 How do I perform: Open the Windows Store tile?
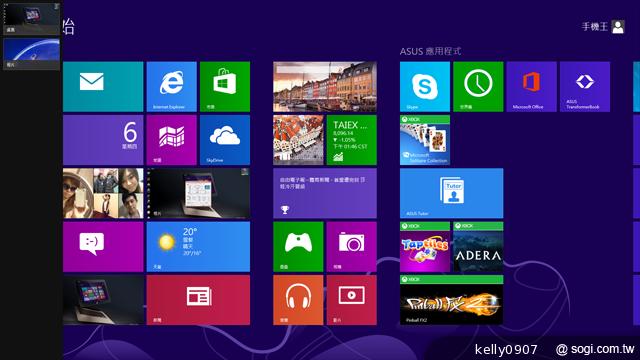pyautogui.click(x=225, y=87)
